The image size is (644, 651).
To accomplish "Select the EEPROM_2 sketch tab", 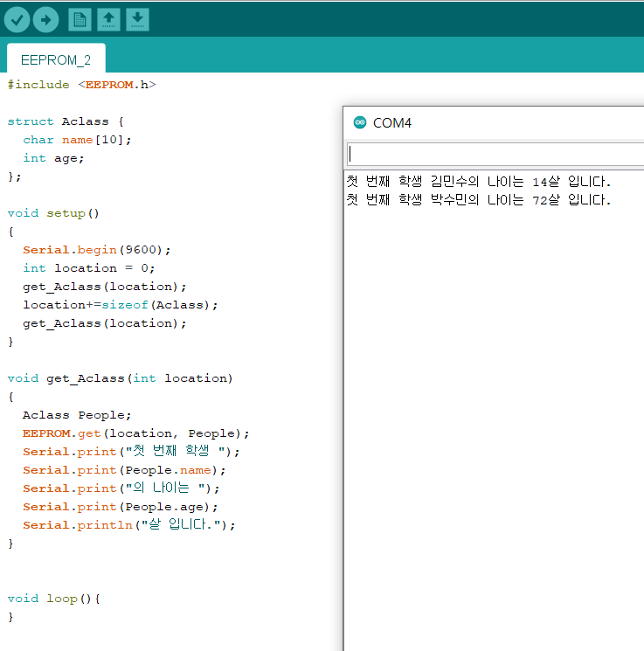I will pos(56,59).
